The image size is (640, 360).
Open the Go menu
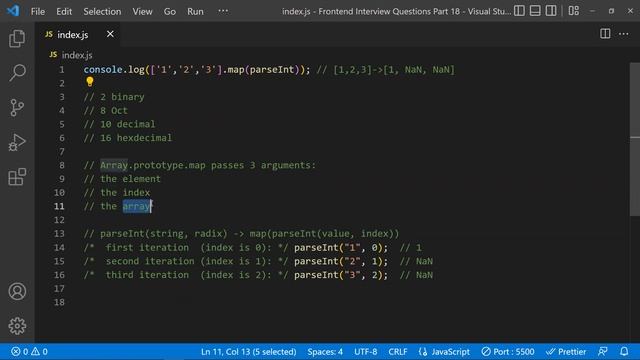point(170,11)
